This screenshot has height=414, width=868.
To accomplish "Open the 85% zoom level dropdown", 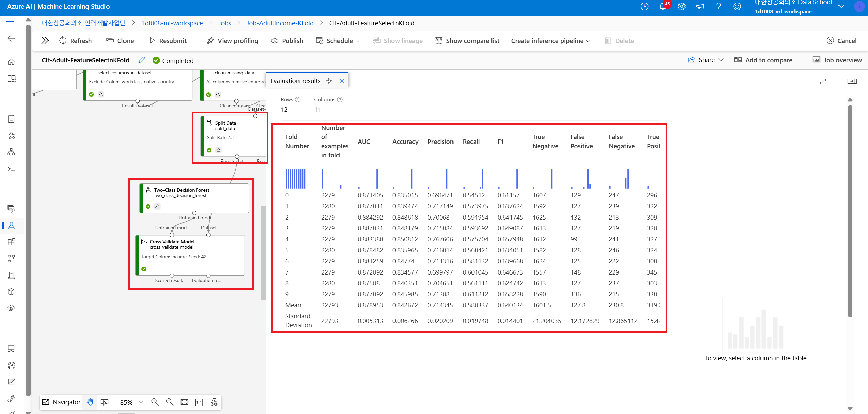I will pos(131,402).
